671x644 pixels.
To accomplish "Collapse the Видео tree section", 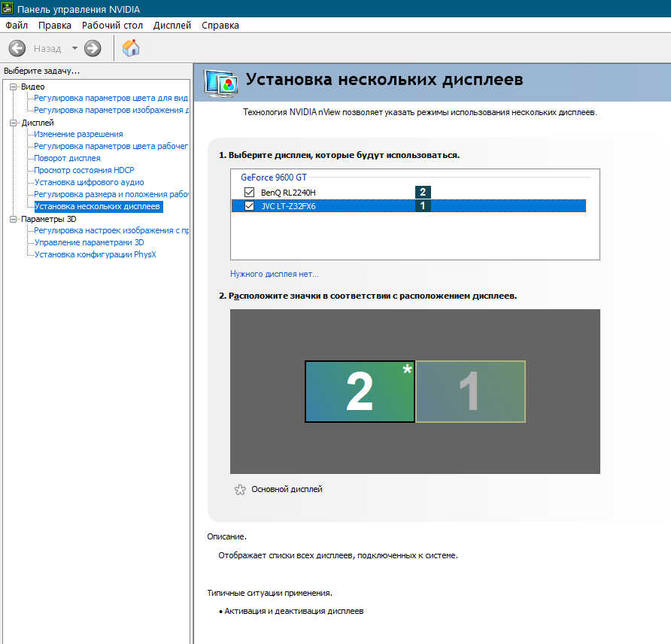I will [x=14, y=87].
